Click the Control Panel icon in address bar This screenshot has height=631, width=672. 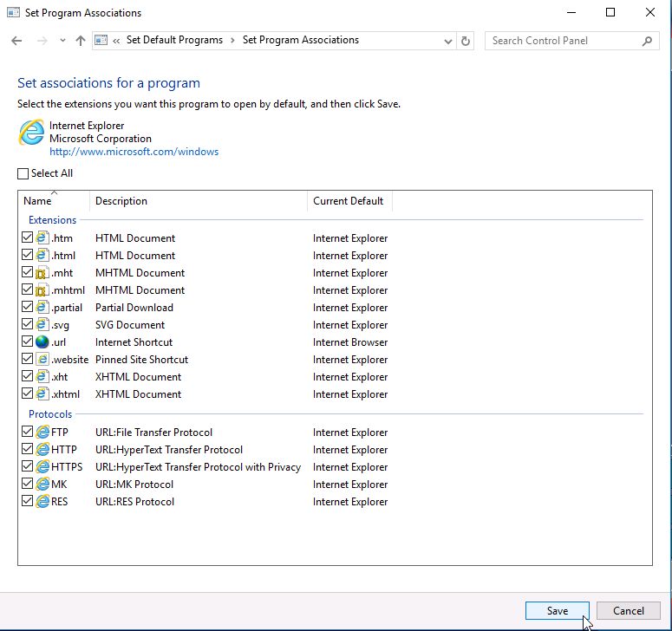coord(101,40)
